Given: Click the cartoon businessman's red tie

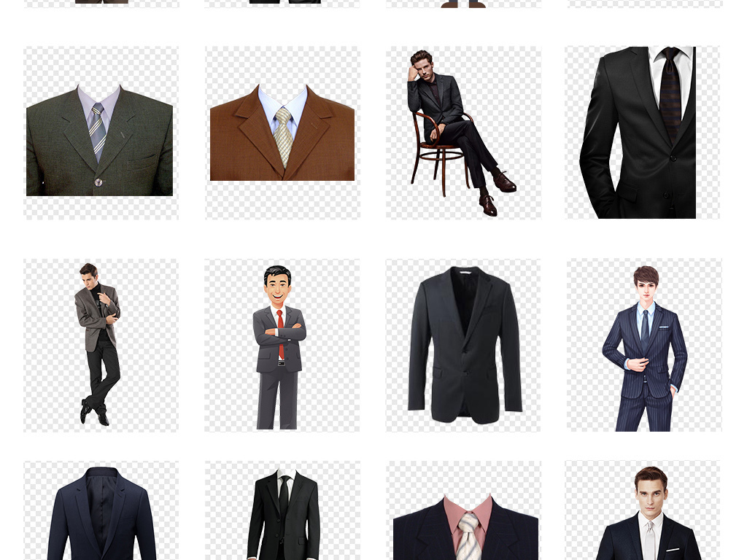Looking at the screenshot, I should pyautogui.click(x=281, y=335).
